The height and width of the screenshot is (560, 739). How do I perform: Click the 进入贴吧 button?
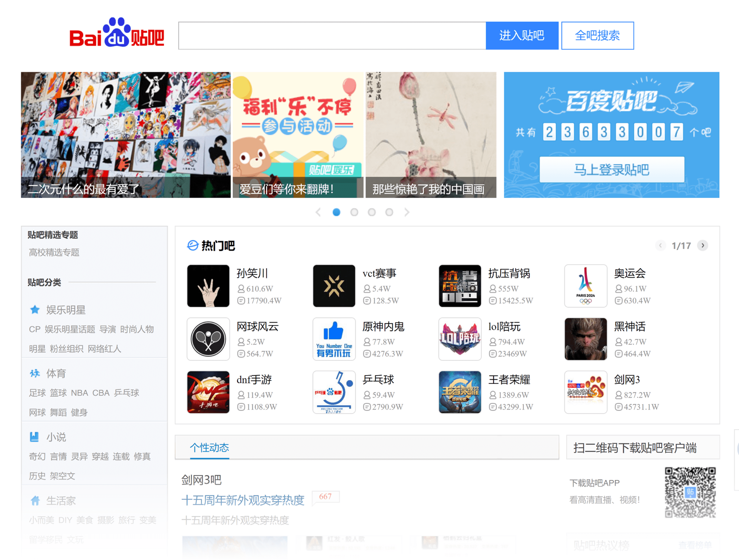pos(522,35)
